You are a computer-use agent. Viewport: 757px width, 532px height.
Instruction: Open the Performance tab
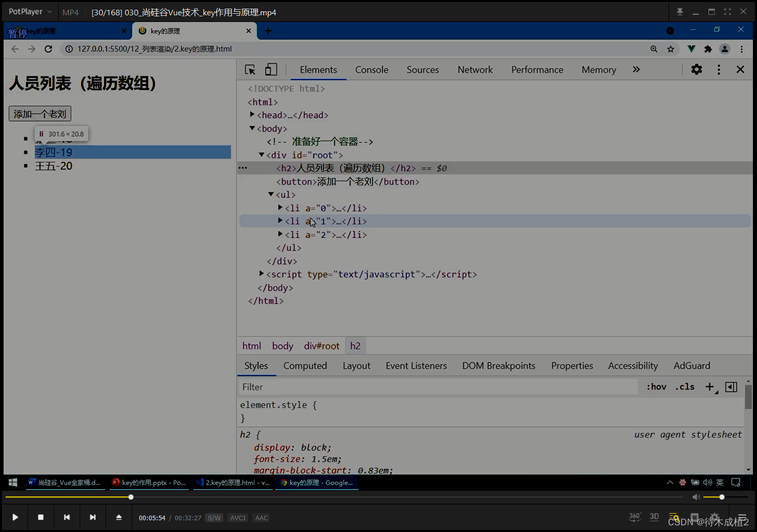click(x=537, y=69)
